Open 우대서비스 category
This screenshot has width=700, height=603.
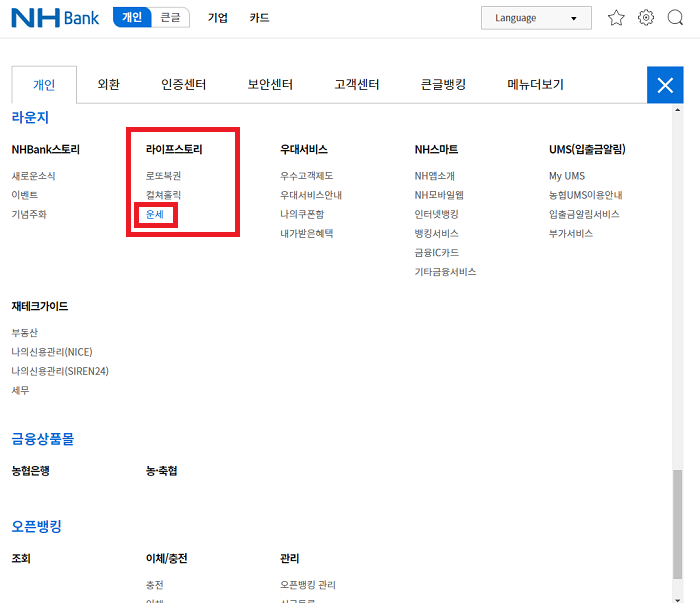pyautogui.click(x=304, y=149)
